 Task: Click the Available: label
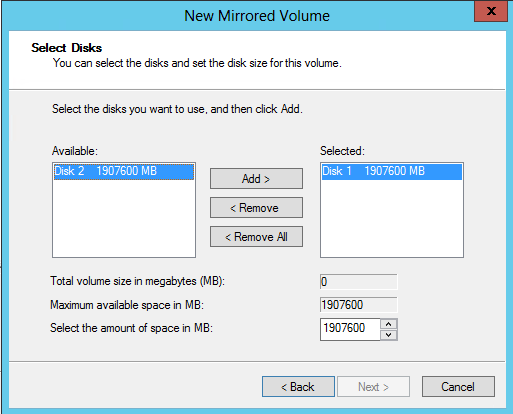click(x=75, y=151)
